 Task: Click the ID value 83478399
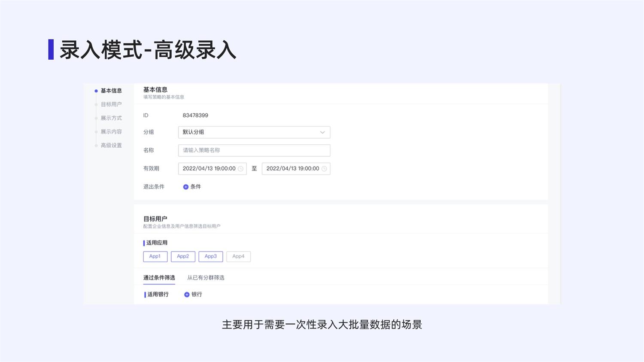[195, 116]
